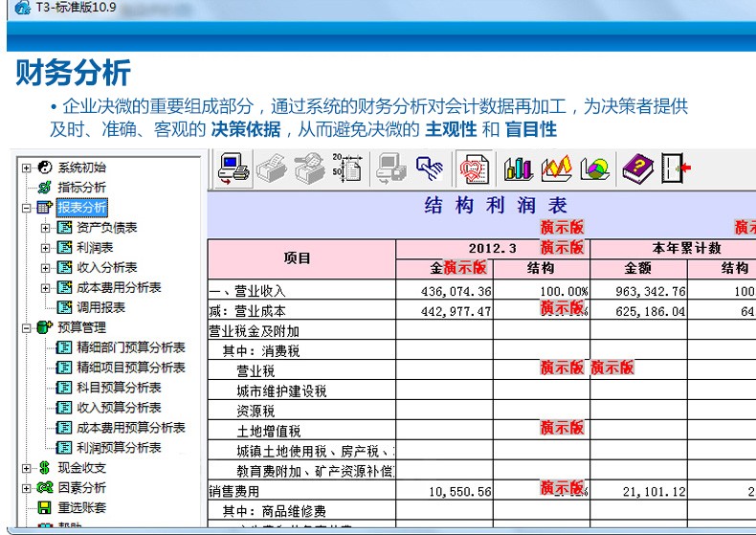
Task: Click the 结构 header under 2012.3
Action: [x=541, y=269]
